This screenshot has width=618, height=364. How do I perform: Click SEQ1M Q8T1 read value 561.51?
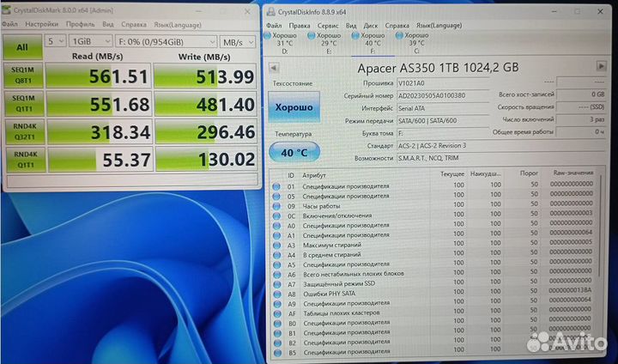click(99, 76)
